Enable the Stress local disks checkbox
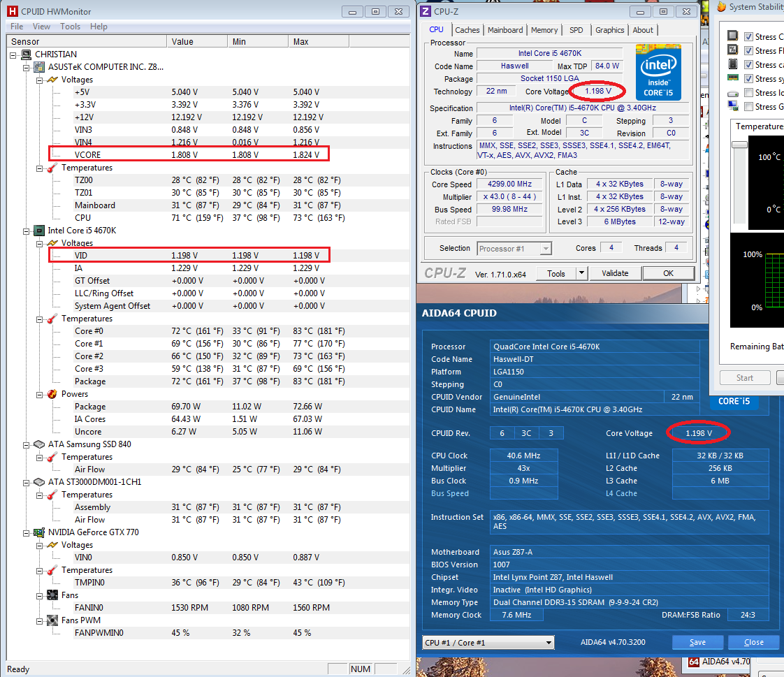 pos(748,92)
